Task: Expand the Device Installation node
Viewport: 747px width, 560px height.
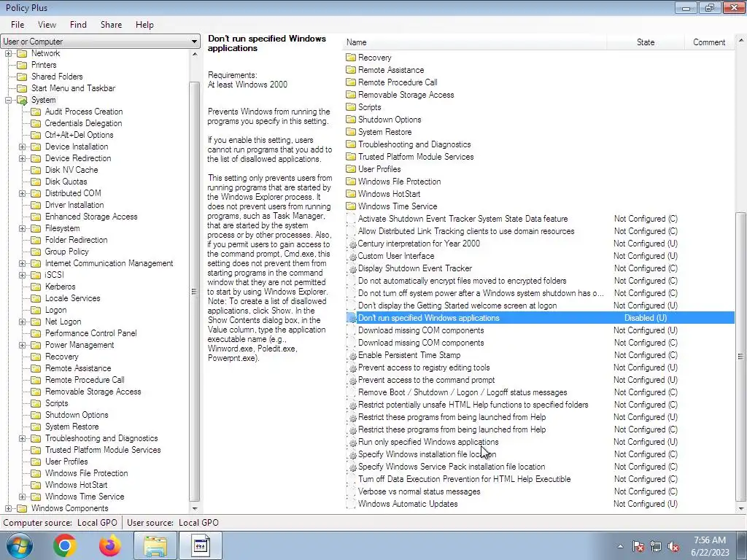Action: coord(22,147)
